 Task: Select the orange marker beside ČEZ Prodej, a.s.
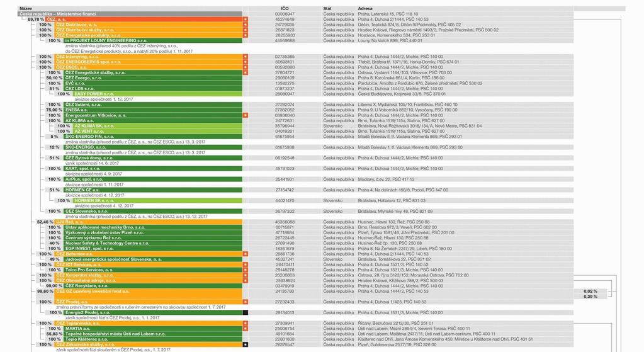(245, 302)
